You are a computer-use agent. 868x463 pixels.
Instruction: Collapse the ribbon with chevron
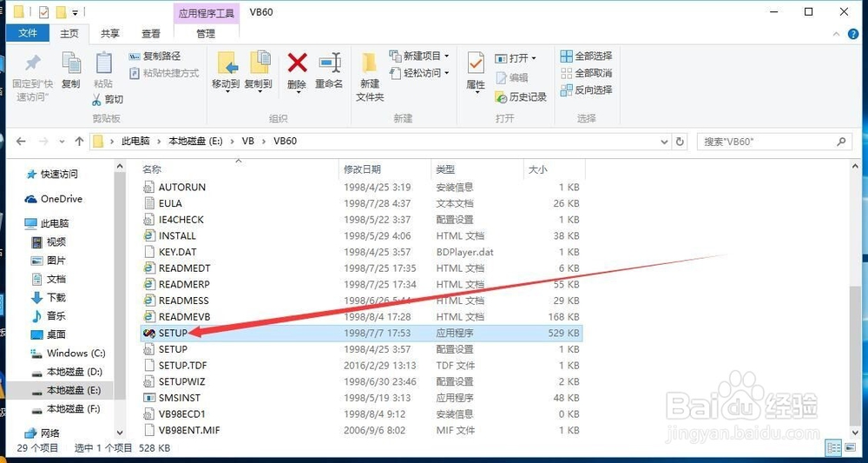point(837,35)
